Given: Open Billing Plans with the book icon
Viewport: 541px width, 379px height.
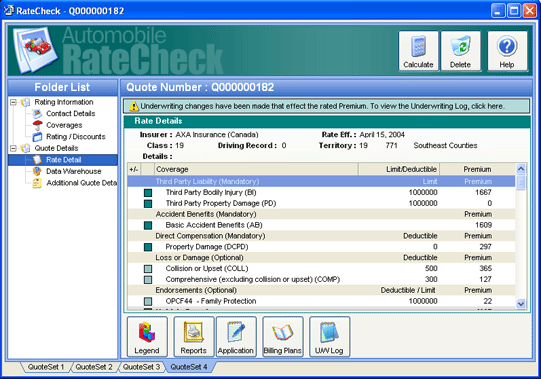Looking at the screenshot, I should [283, 337].
